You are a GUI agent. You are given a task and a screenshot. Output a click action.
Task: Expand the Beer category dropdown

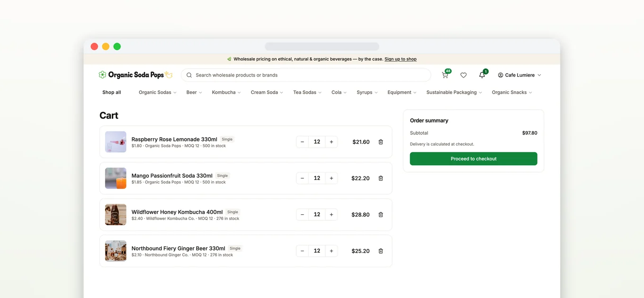(x=194, y=92)
